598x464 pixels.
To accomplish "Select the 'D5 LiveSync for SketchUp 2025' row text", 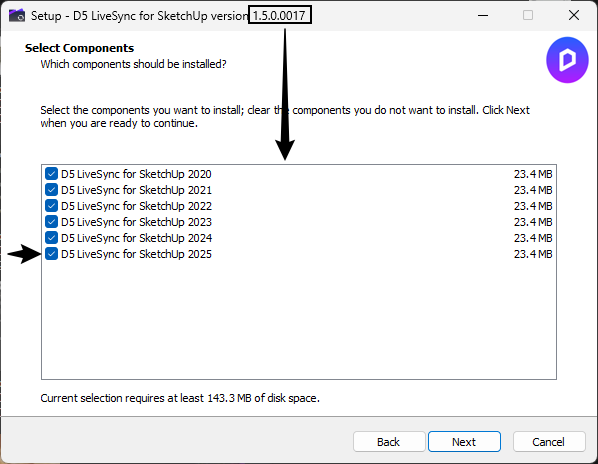I will click(136, 254).
